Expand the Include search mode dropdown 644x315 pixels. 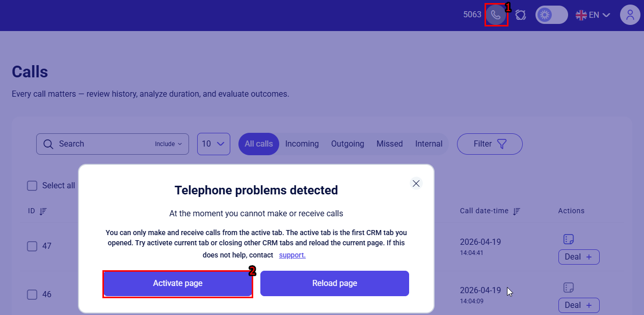point(168,144)
